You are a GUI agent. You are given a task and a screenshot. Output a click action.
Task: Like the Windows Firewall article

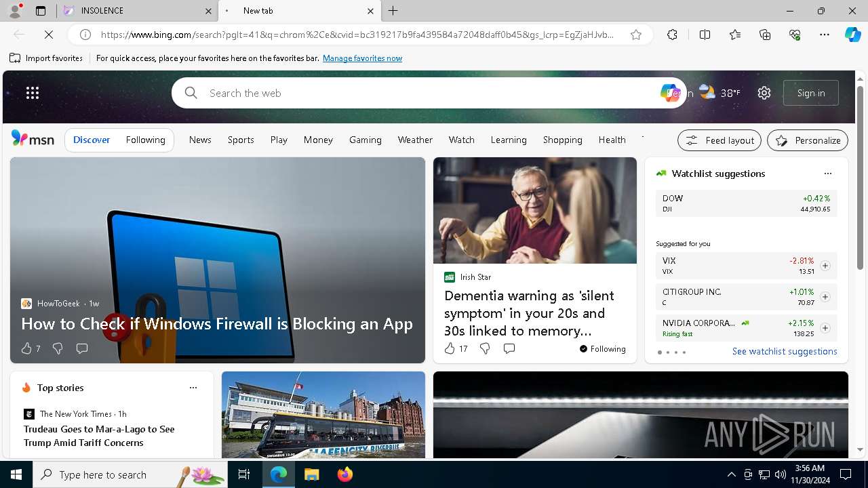[26, 348]
